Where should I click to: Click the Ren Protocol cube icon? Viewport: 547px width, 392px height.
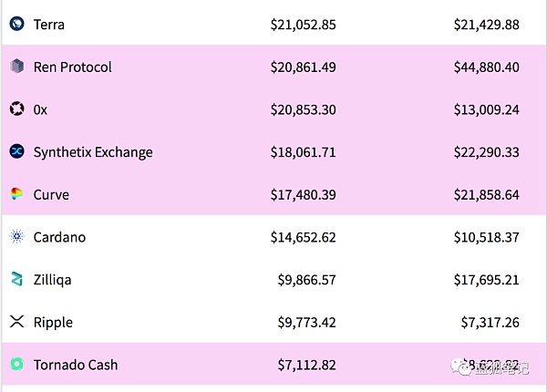coord(16,67)
